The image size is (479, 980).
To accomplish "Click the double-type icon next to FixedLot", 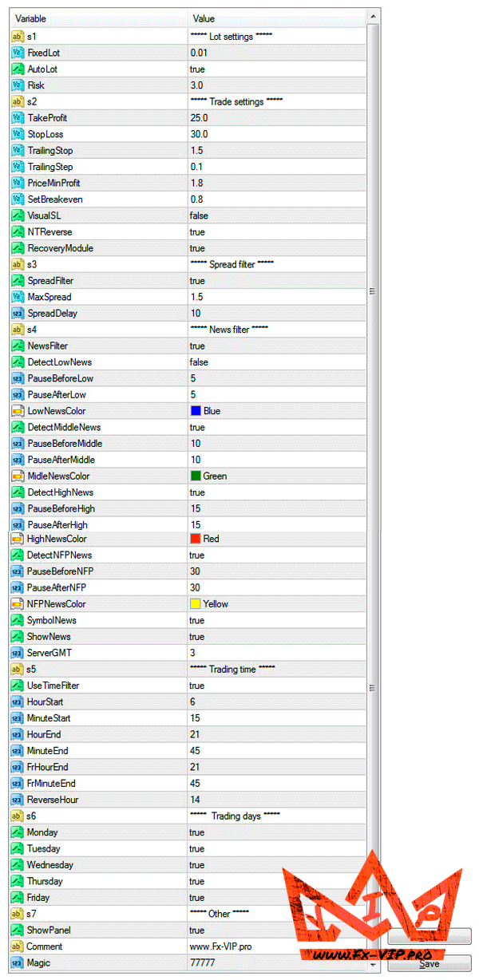I will pyautogui.click(x=18, y=53).
